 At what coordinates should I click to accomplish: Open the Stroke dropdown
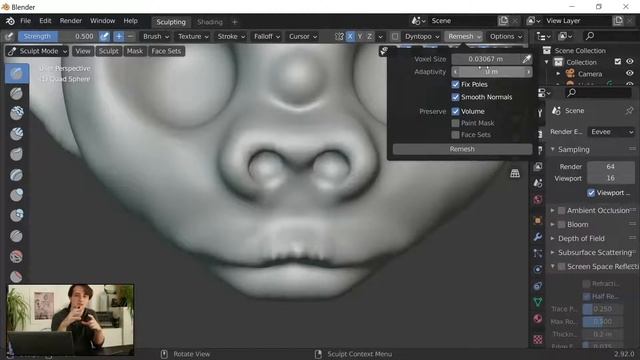tap(231, 36)
